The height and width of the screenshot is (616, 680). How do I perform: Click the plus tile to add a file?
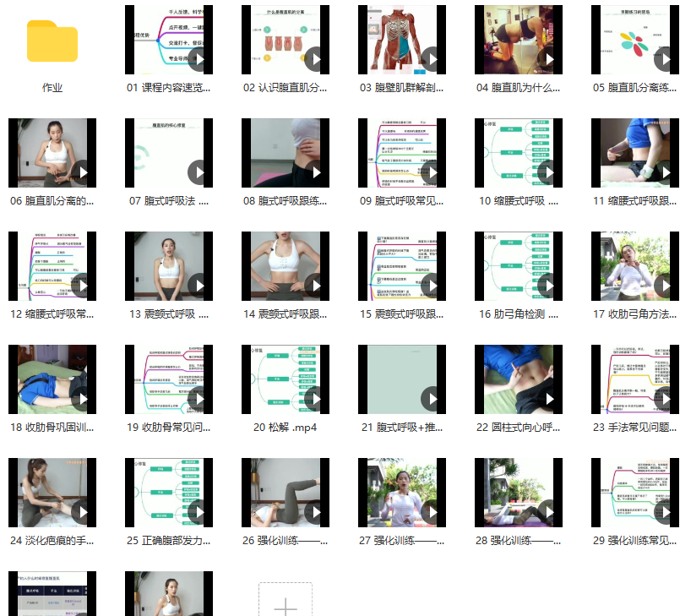pos(286,607)
